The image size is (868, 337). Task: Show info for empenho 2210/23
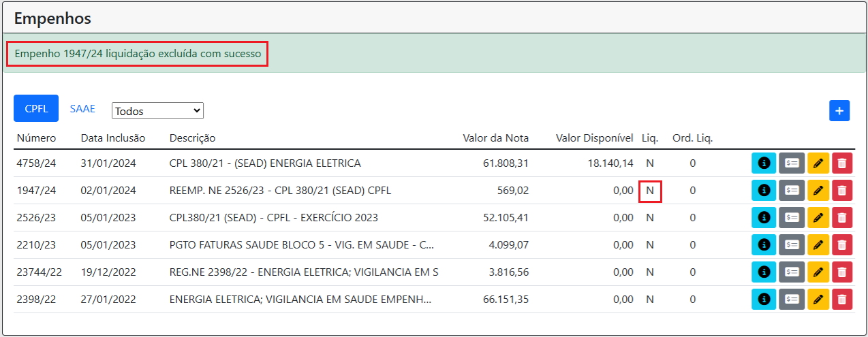click(764, 245)
